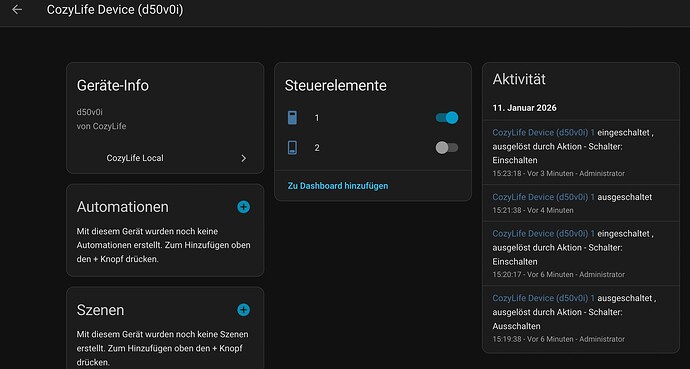This screenshot has width=690, height=369.
Task: Select entity row labeled 2
Action: click(373, 148)
